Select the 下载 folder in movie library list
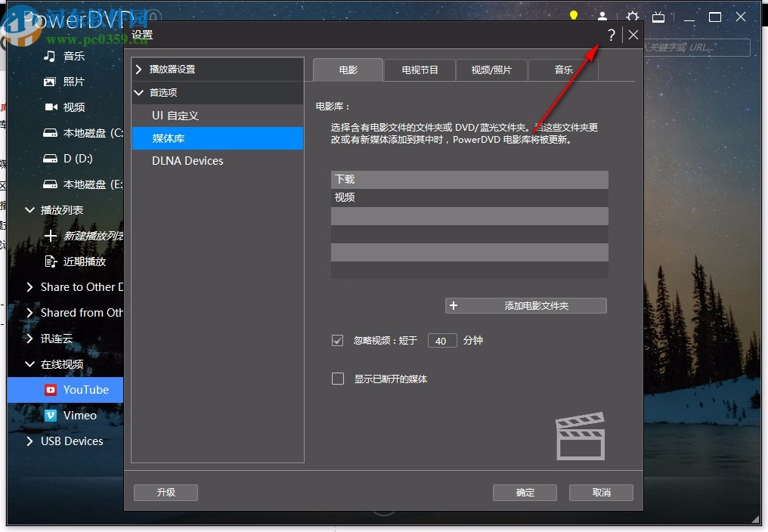This screenshot has height=532, width=768. click(469, 179)
